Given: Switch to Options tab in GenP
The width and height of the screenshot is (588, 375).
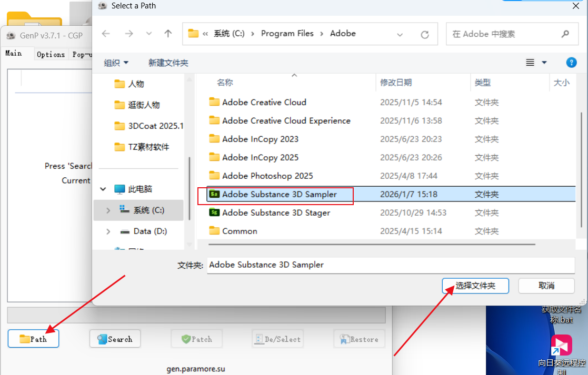Looking at the screenshot, I should click(51, 54).
